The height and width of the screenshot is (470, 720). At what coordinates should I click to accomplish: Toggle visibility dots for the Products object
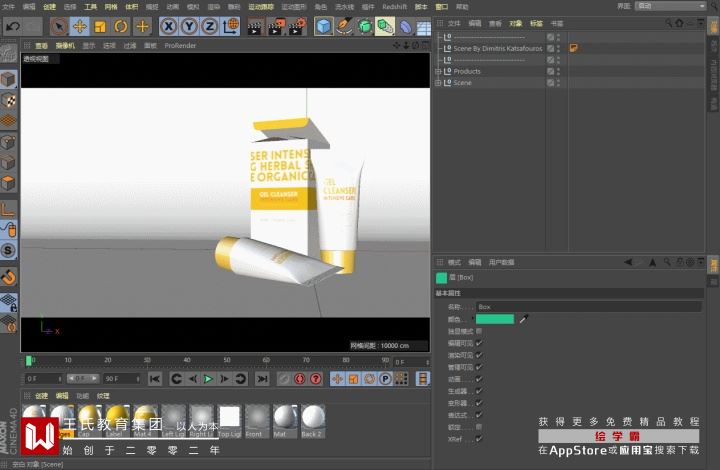[x=558, y=71]
